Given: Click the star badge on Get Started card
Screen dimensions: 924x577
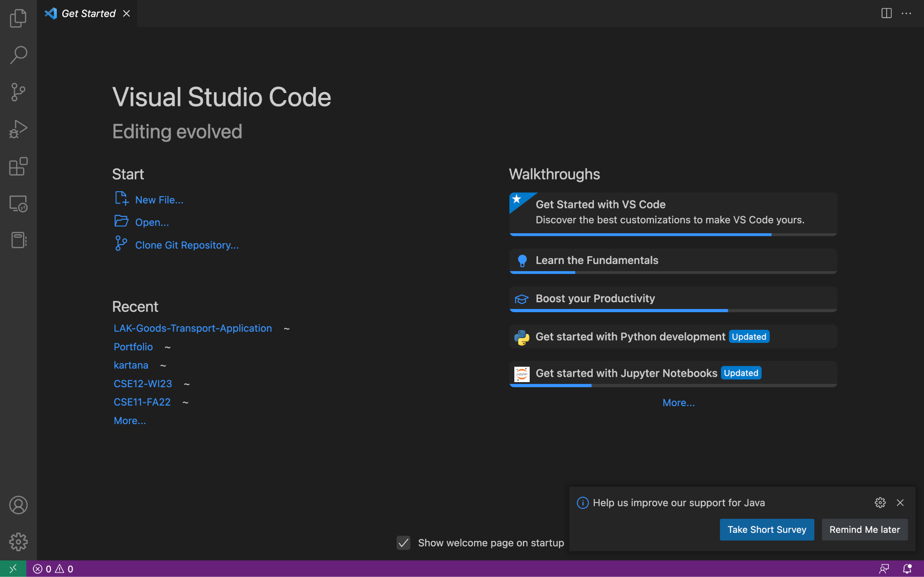Looking at the screenshot, I should [517, 199].
